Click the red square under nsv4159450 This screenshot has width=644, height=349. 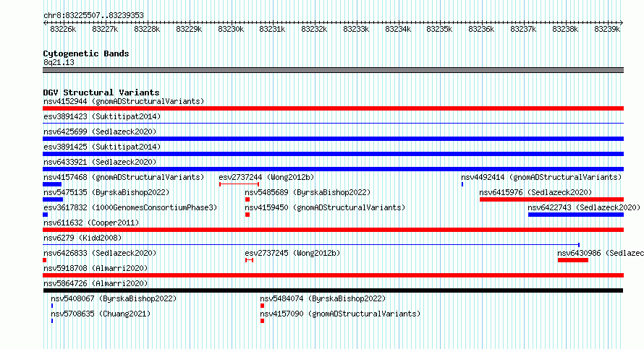tap(247, 215)
